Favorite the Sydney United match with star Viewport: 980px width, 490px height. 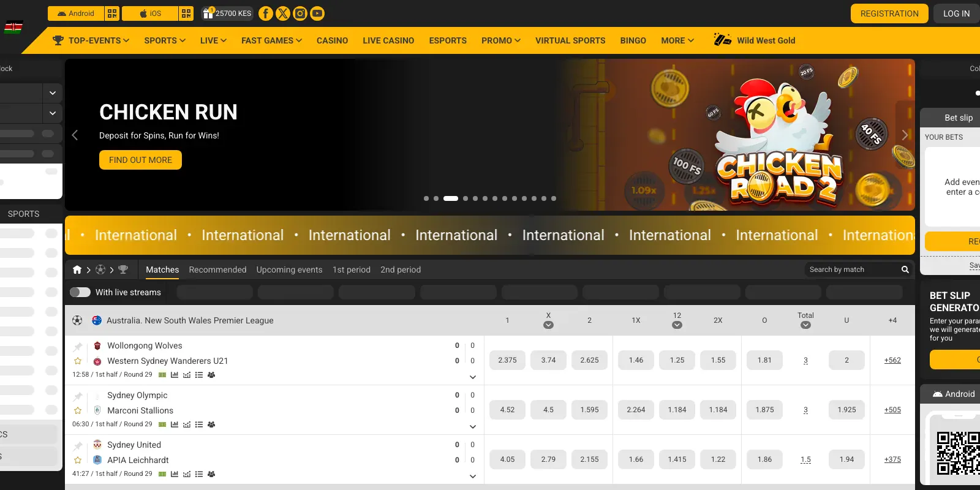(78, 460)
